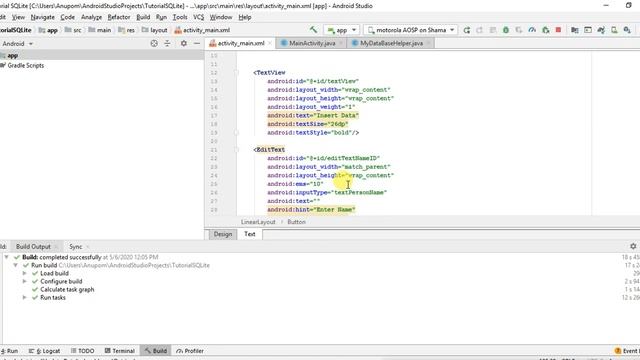Expand the Run tasks node

pyautogui.click(x=24, y=298)
